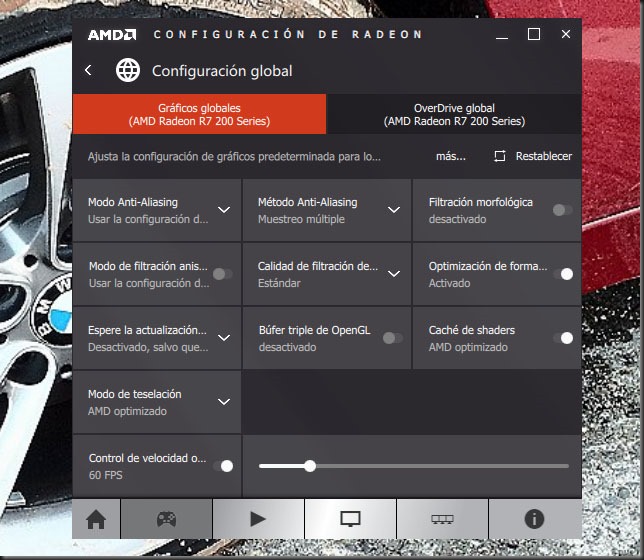
Task: Click 'Activado' under Optimización de forma...
Action: click(449, 283)
